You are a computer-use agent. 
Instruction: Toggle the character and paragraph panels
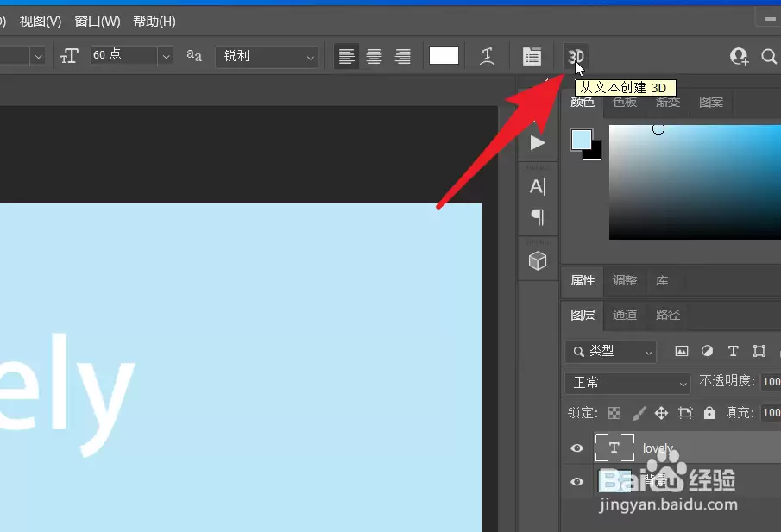click(x=532, y=56)
